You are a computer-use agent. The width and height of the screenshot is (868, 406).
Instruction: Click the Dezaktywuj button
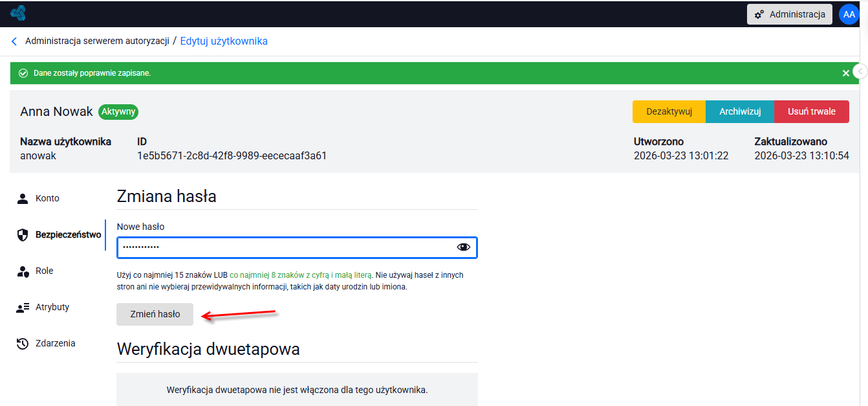coord(669,111)
